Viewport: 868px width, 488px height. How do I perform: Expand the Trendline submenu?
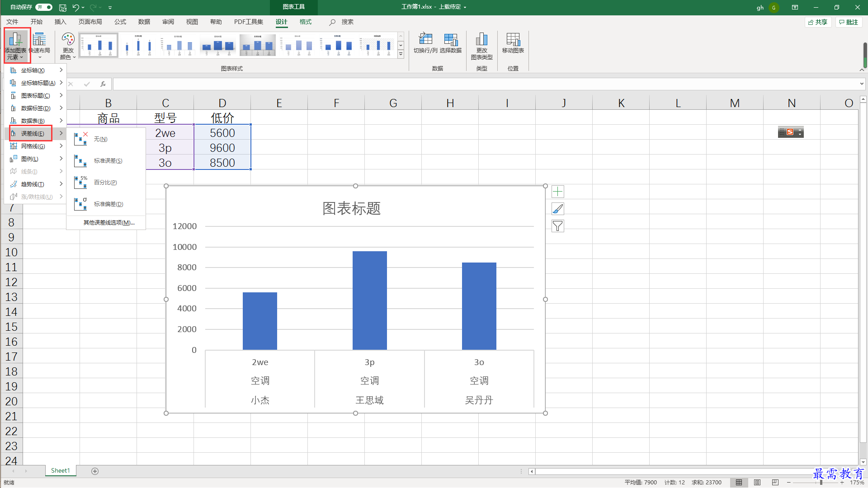(36, 184)
